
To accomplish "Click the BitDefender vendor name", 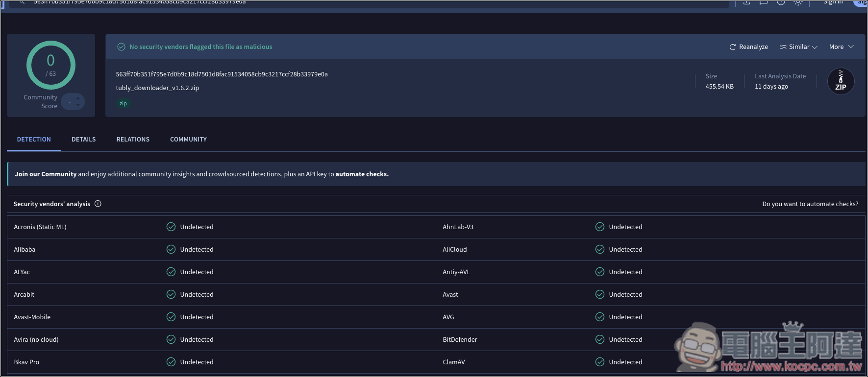I will pyautogui.click(x=460, y=340).
